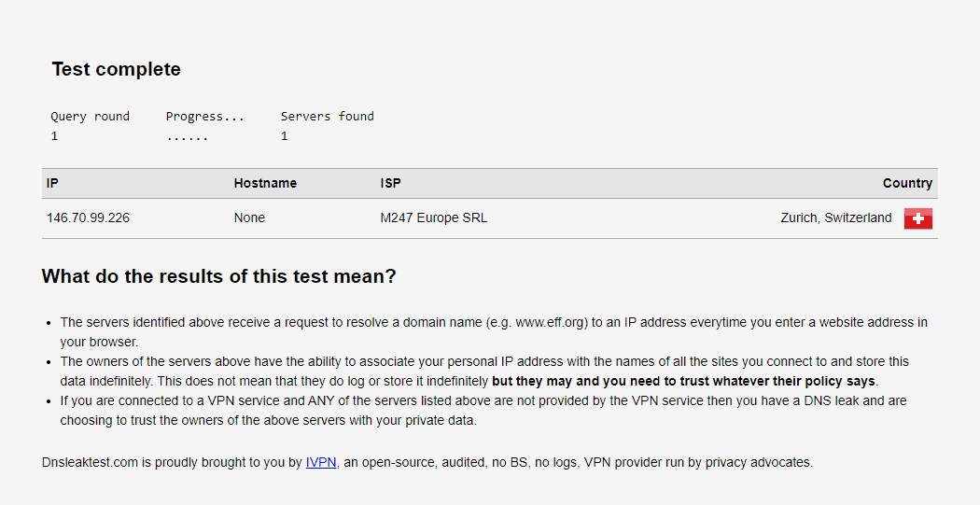Click the Query round label
Viewport: 980px width, 505px height.
tap(90, 117)
